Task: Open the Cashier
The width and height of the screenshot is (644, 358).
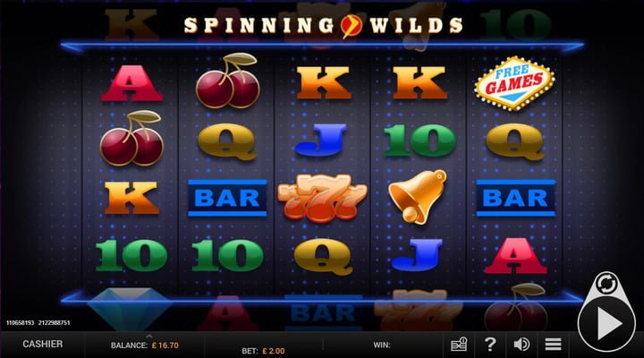Action: pos(43,344)
